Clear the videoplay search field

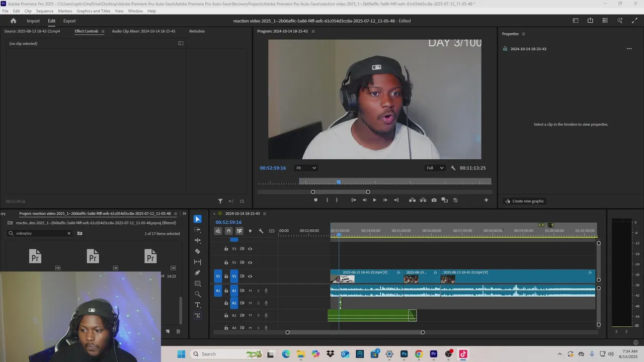click(x=69, y=233)
